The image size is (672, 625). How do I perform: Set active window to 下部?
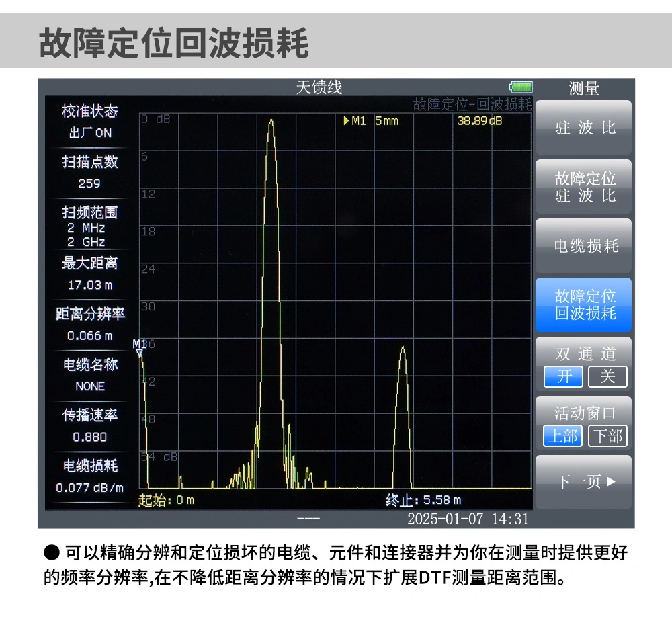(607, 436)
